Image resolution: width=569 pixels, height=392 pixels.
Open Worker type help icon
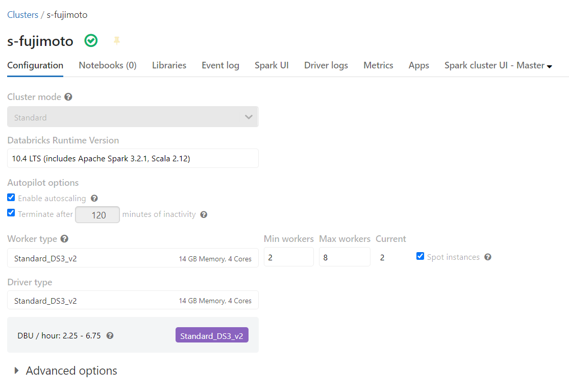[x=64, y=239]
